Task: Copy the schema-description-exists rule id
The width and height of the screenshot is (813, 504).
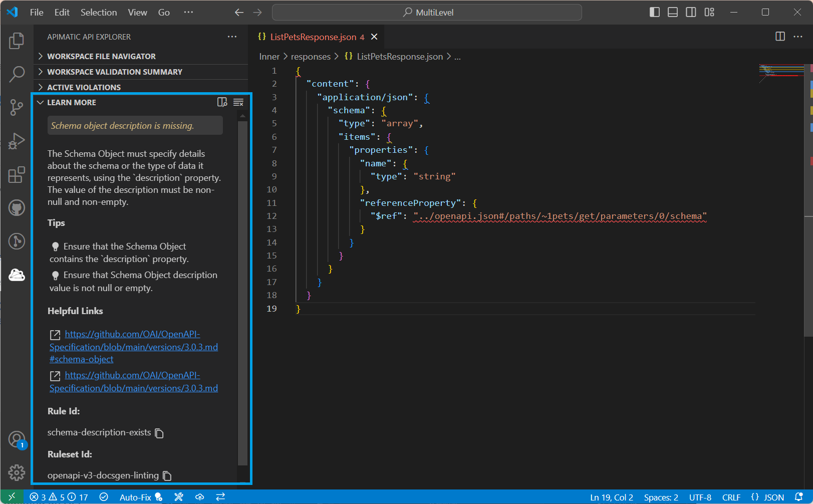Action: coord(159,433)
